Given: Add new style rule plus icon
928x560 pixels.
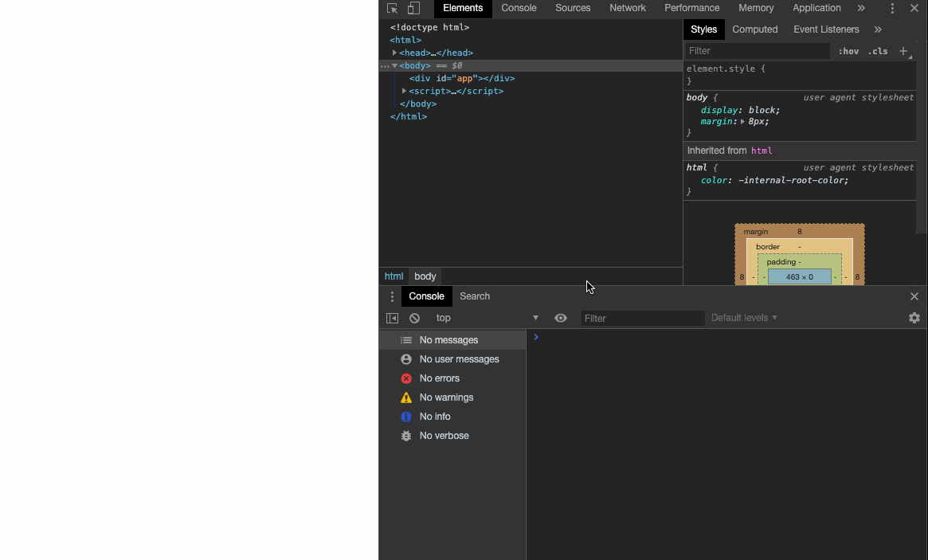Looking at the screenshot, I should click(903, 51).
